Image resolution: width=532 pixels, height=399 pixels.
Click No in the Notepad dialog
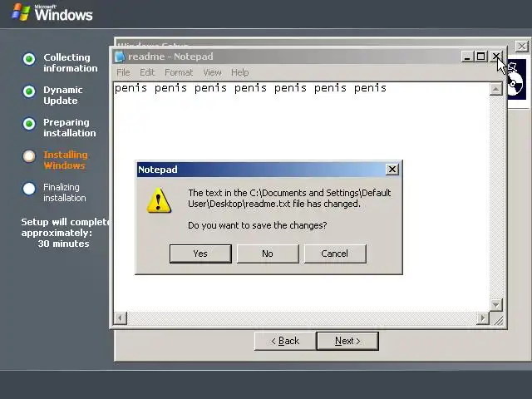[x=268, y=254]
